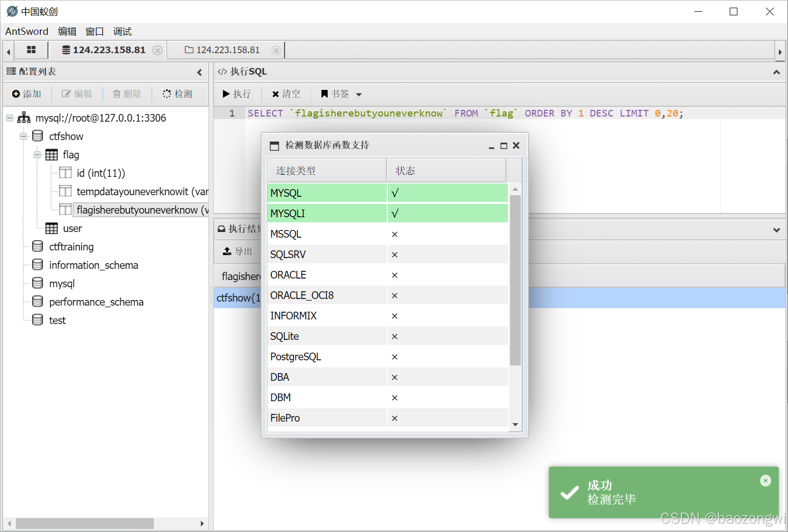788x532 pixels.
Task: Open the 书签 bookmarks dropdown
Action: (341, 94)
